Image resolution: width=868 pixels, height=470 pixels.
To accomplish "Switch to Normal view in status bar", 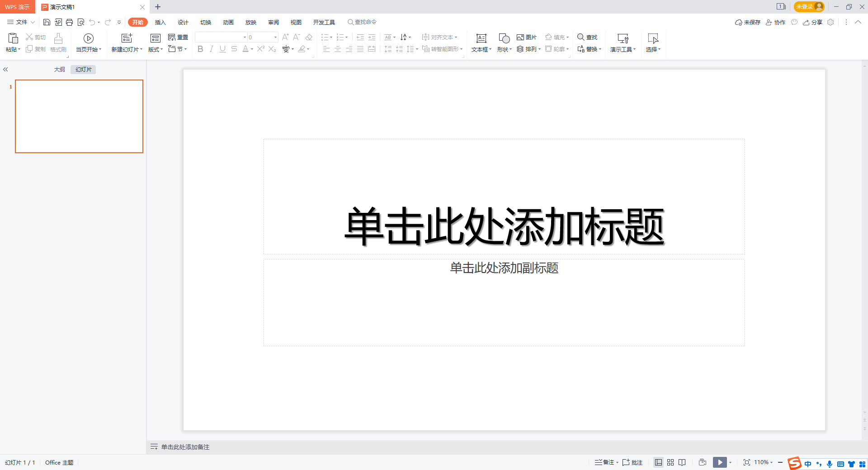I will tap(659, 462).
